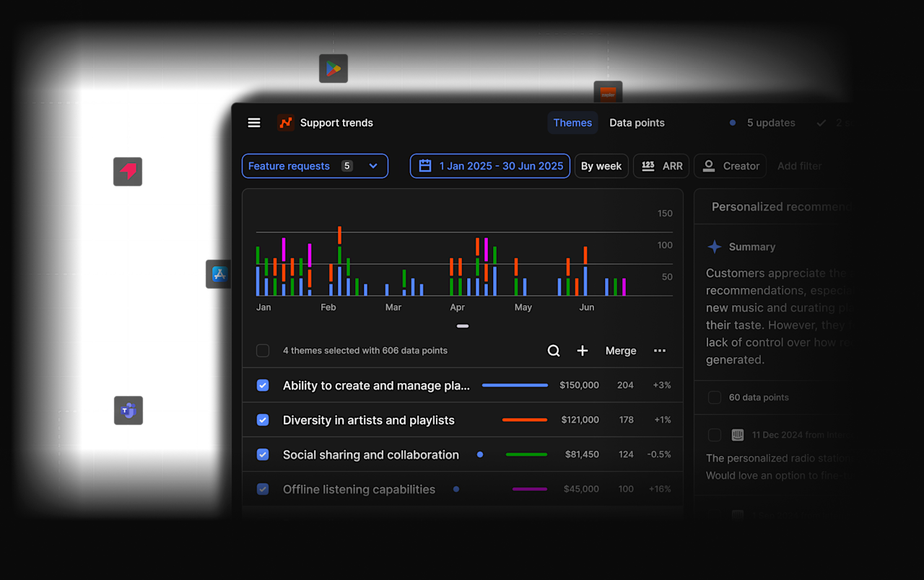Click the 178 data point count
This screenshot has width=924, height=580.
626,420
